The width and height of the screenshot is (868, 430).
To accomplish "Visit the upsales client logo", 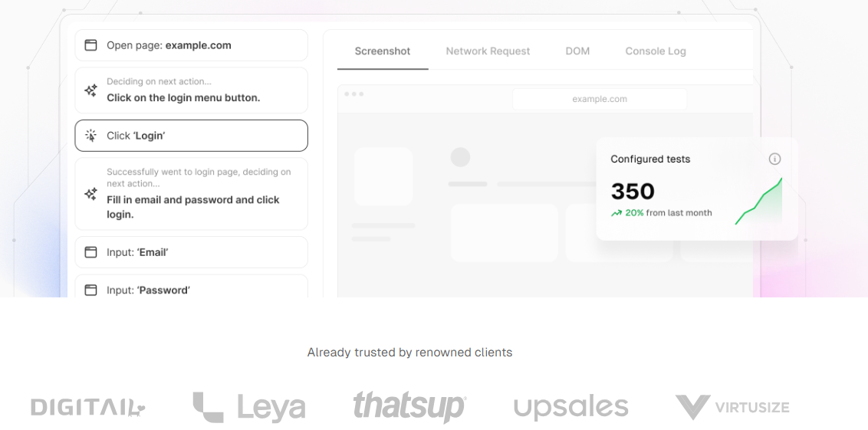I will tap(570, 407).
